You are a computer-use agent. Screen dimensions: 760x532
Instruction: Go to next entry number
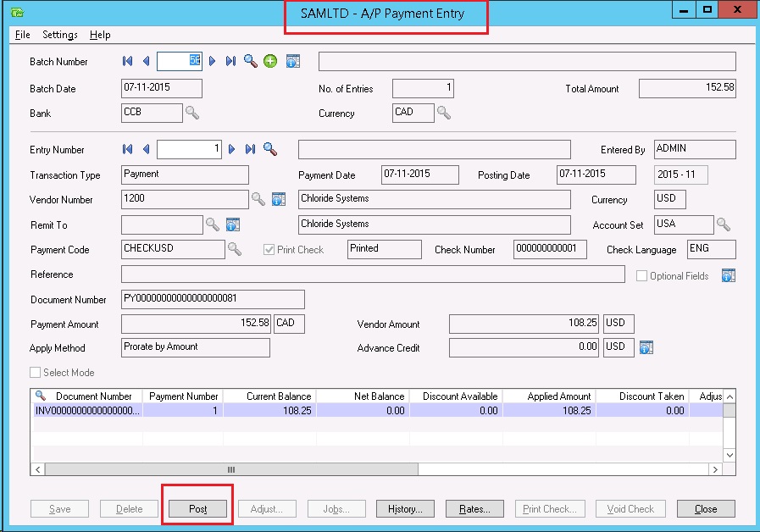(231, 149)
